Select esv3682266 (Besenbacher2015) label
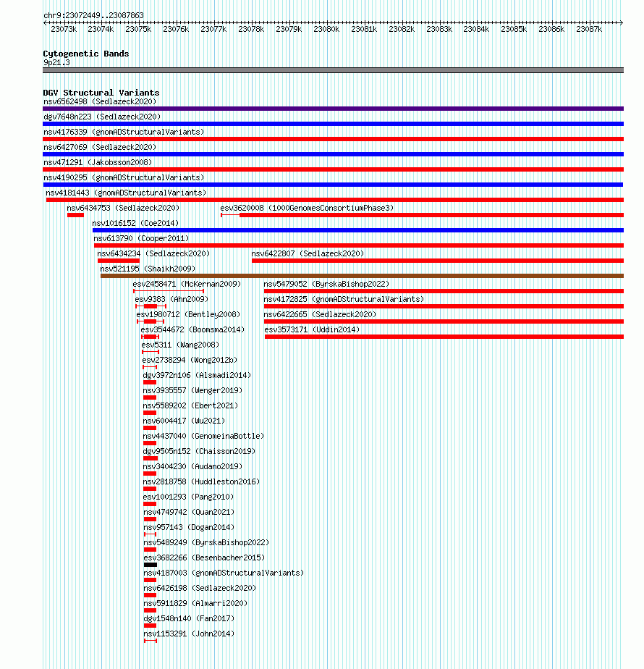This screenshot has height=669, width=644. pos(204,557)
